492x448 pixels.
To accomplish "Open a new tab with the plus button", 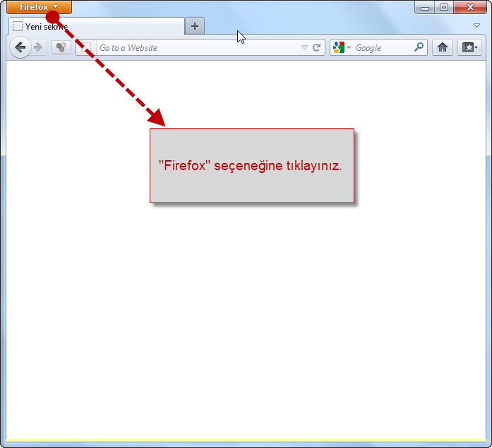I will click(195, 26).
